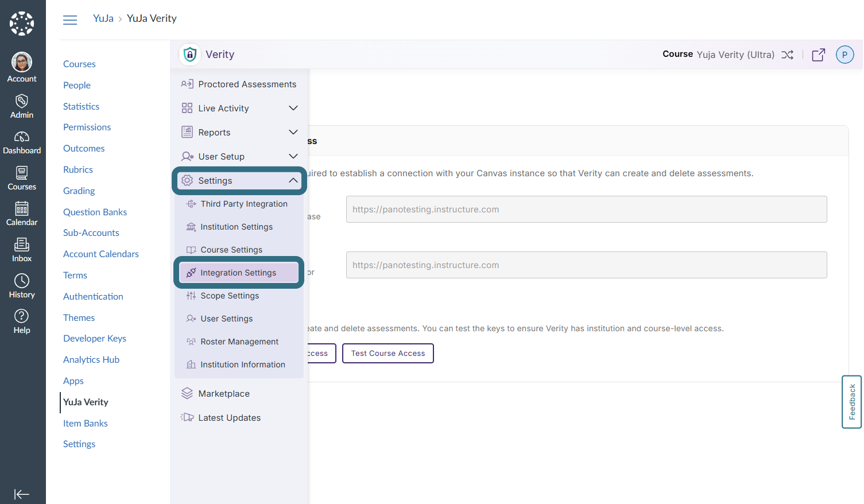Open the Calendar icon
The width and height of the screenshot is (864, 504).
click(x=22, y=208)
